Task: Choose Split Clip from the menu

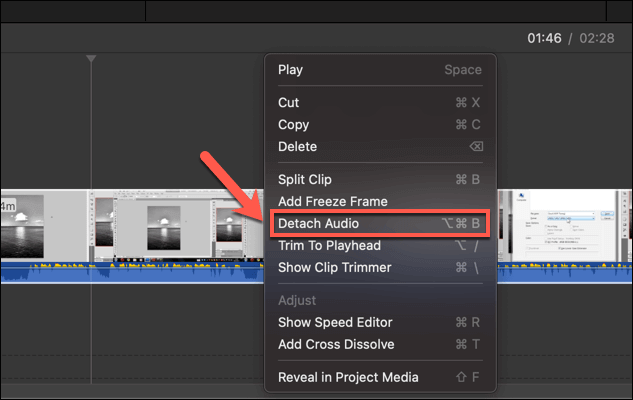Action: point(307,179)
